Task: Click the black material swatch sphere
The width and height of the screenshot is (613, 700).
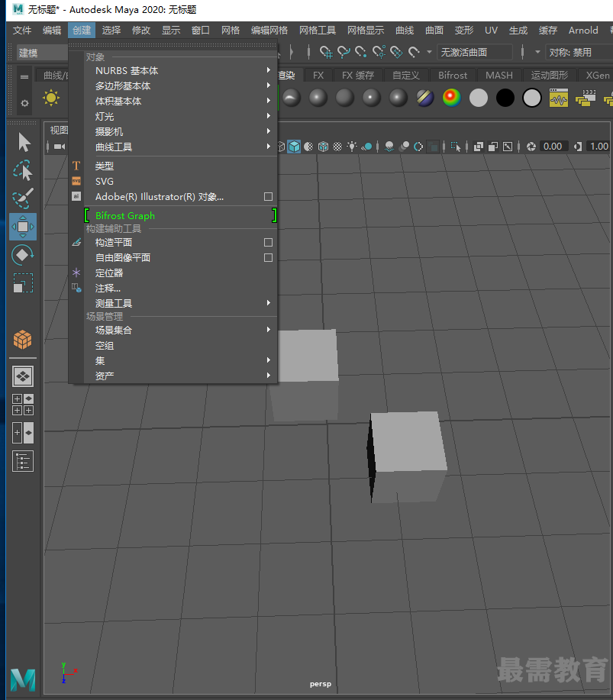Action: [505, 98]
